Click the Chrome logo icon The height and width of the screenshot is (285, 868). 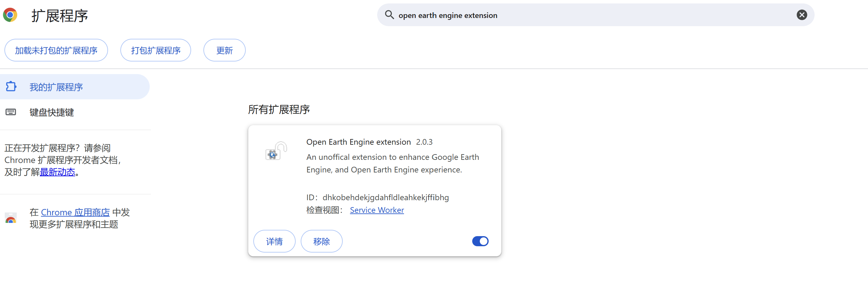(x=10, y=15)
